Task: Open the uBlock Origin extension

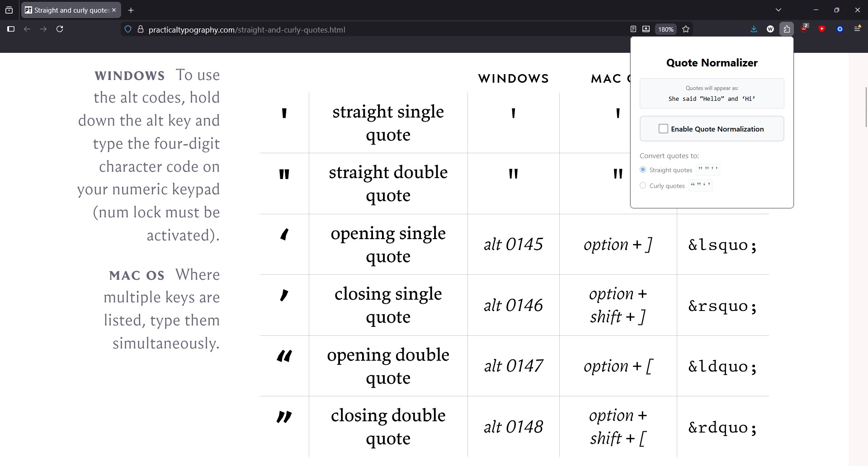Action: pyautogui.click(x=804, y=29)
